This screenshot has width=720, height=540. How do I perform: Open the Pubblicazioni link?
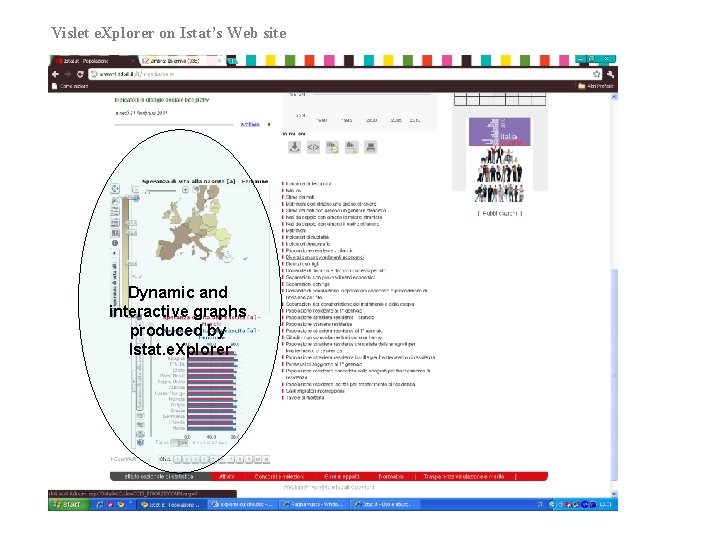click(x=500, y=213)
